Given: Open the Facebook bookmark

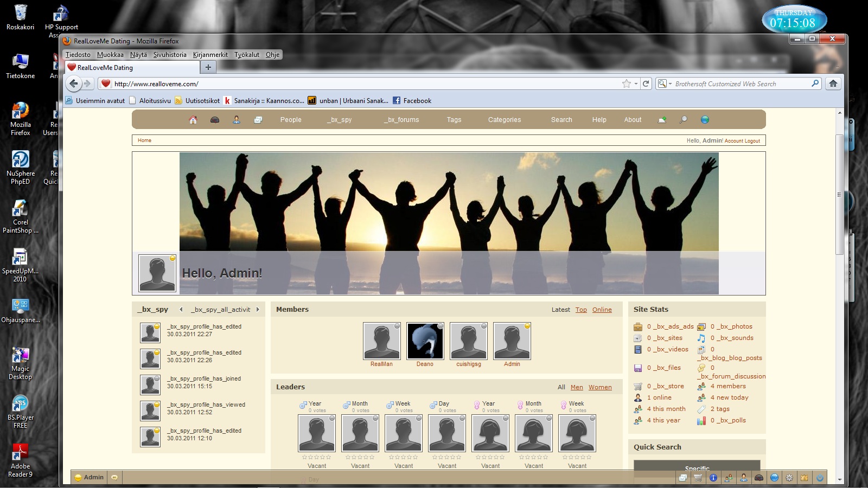Looking at the screenshot, I should click(412, 101).
